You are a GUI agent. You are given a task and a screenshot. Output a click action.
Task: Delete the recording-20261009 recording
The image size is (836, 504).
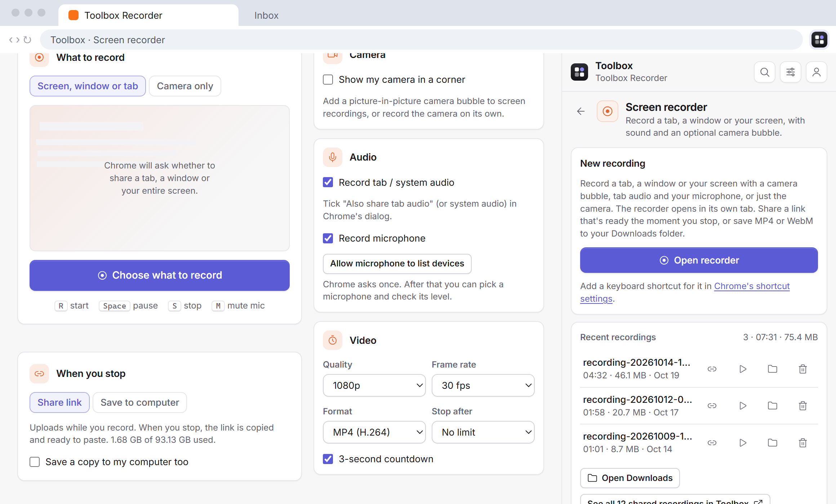click(x=803, y=442)
